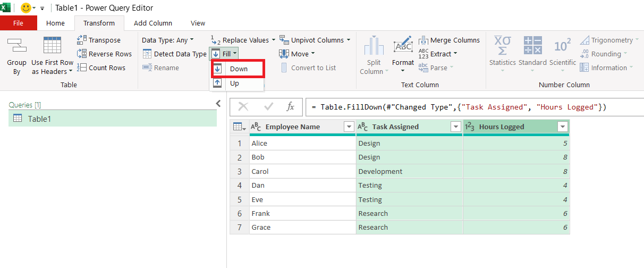Click Count Rows
Screen dimensions: 644x268
(x=101, y=68)
